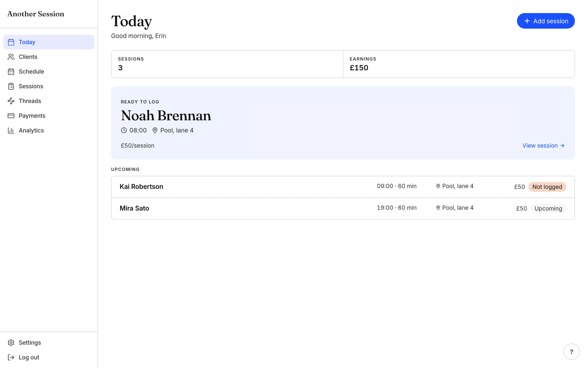Click the Earnings value £150
The image size is (588, 368).
[359, 68]
